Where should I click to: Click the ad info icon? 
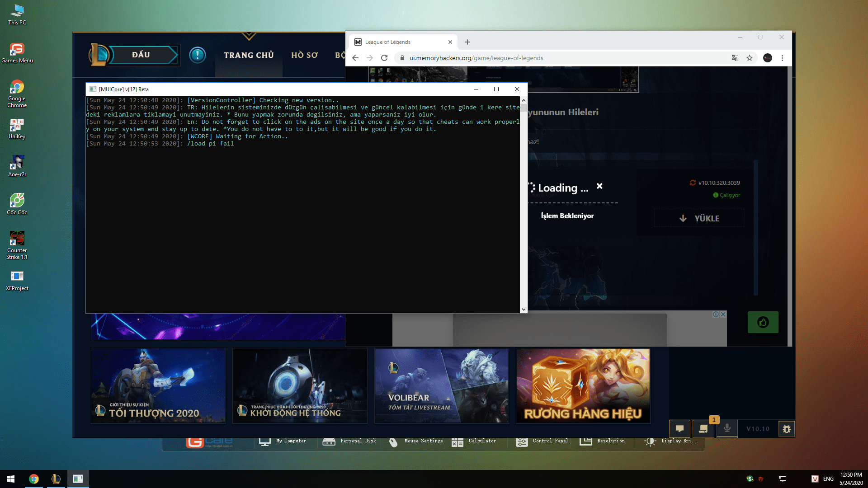point(716,314)
